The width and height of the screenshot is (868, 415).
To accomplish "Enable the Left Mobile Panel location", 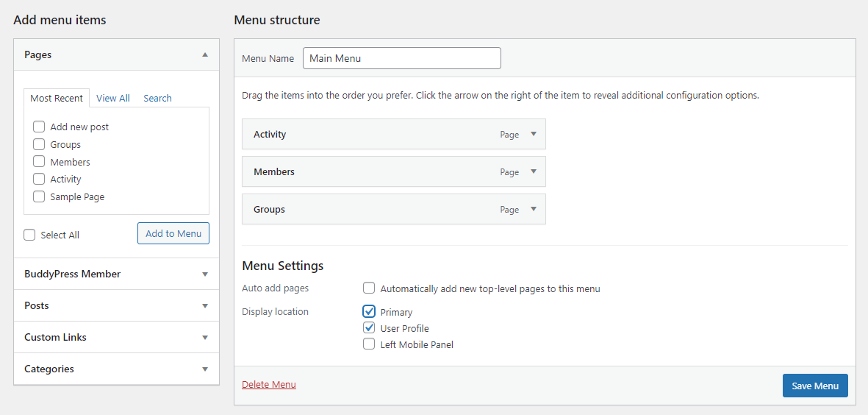I will [x=369, y=344].
